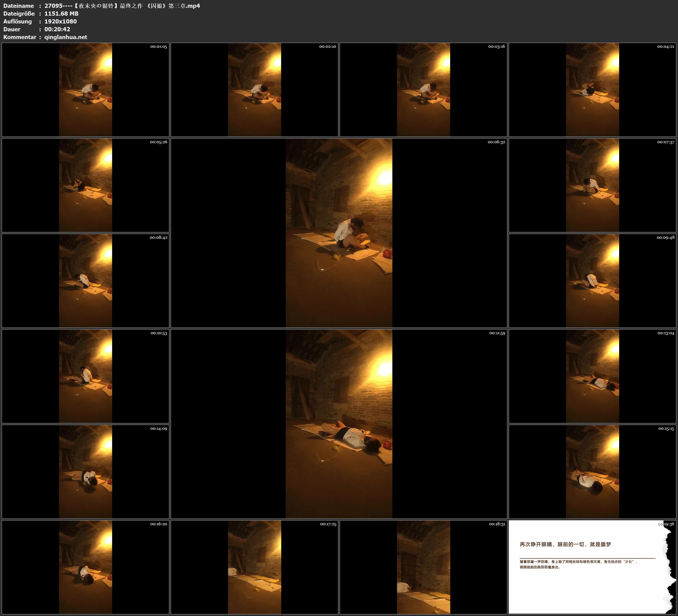This screenshot has height=616, width=678.
Task: Click the qinglanhua.net comment text
Action: point(66,37)
